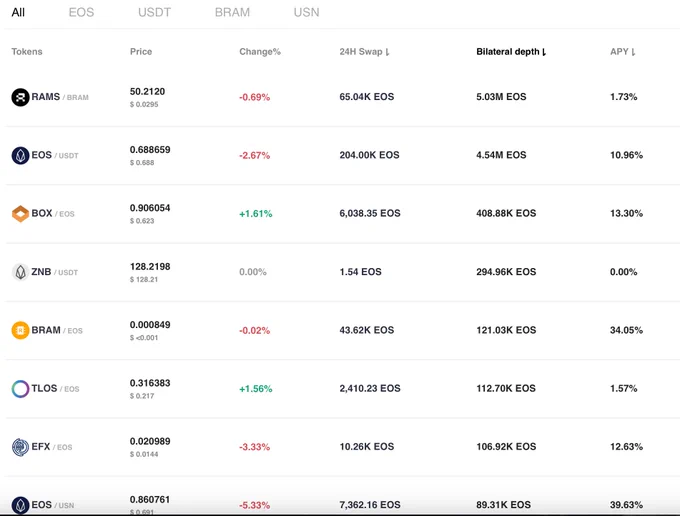Viewport: 680px width, 516px height.
Task: Open the TLOS / EOS pair
Action: pyautogui.click(x=55, y=389)
